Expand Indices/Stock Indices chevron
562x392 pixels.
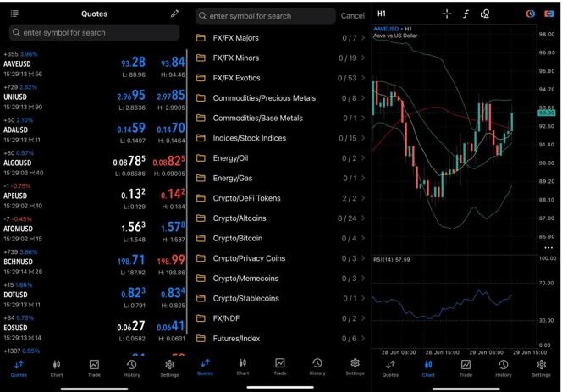click(363, 138)
